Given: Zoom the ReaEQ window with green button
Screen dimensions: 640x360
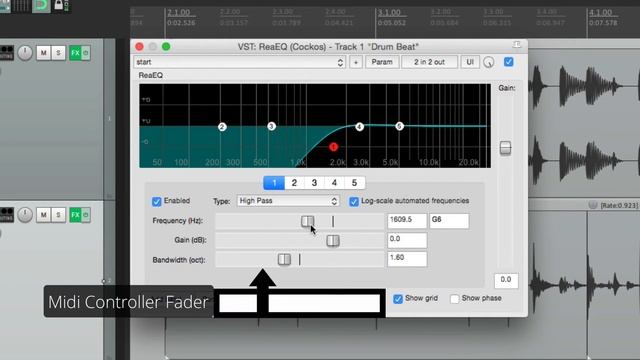Looking at the screenshot, I should pos(166,47).
